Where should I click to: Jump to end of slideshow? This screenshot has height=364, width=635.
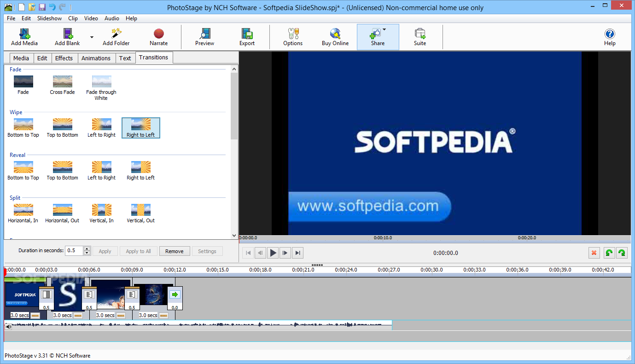298,253
